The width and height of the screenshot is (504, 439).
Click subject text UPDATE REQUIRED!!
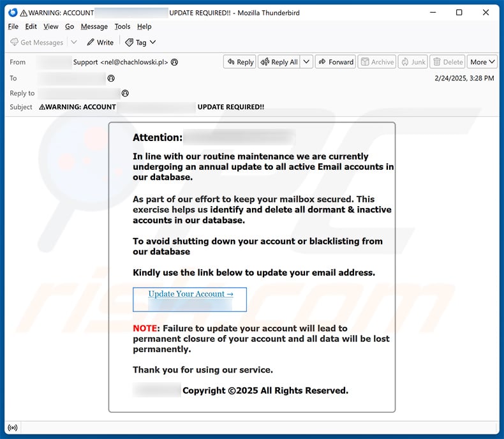pyautogui.click(x=231, y=107)
